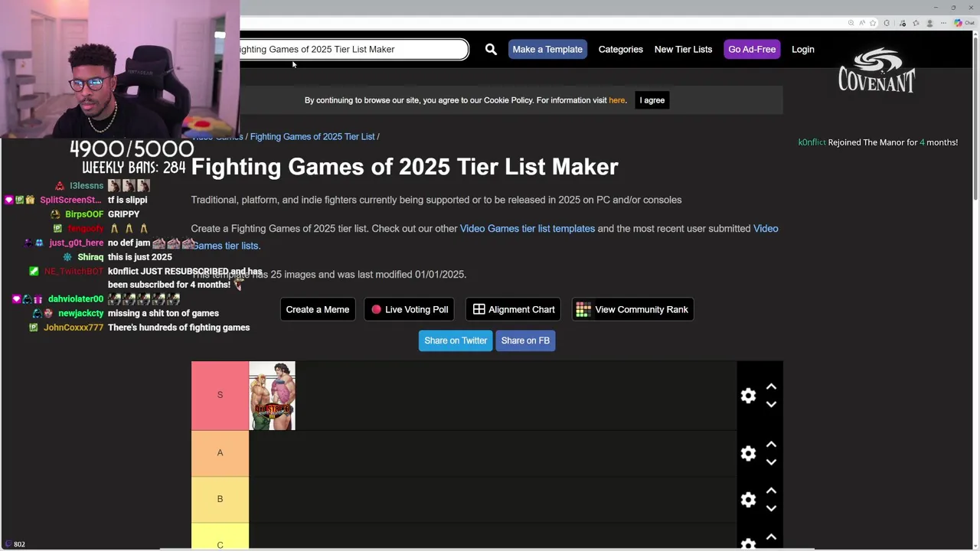Image resolution: width=980 pixels, height=551 pixels.
Task: Click the A tier label color cell
Action: pyautogui.click(x=220, y=453)
